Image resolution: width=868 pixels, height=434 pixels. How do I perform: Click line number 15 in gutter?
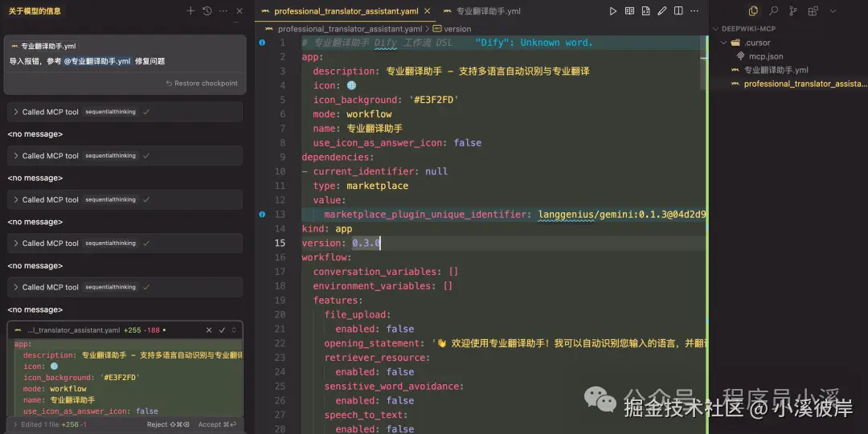280,243
